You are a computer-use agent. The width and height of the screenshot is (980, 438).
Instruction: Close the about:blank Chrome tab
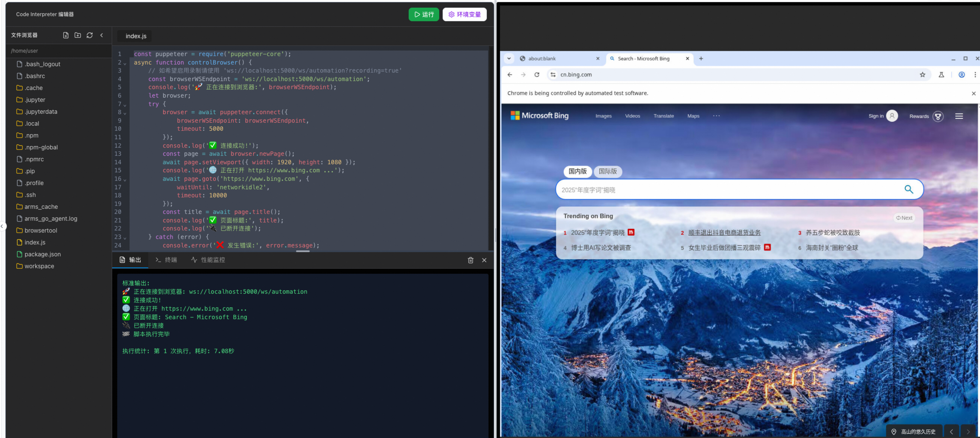tap(598, 59)
